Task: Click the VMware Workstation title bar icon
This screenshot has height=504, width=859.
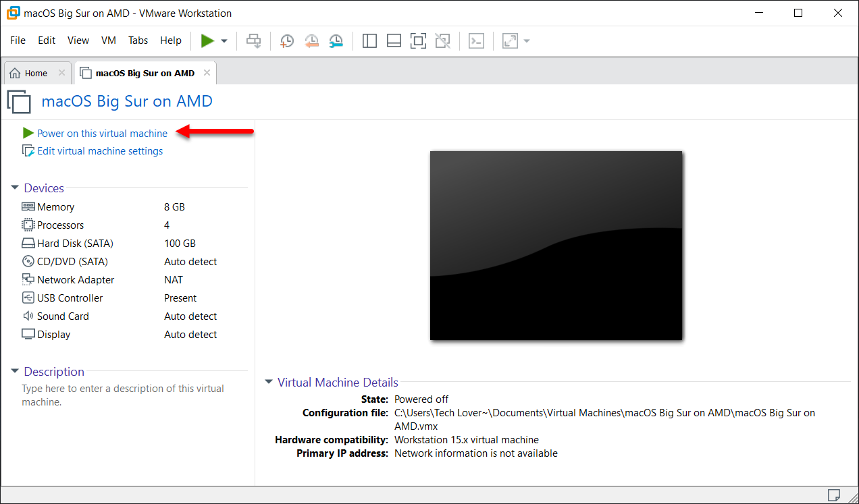Action: pos(13,13)
